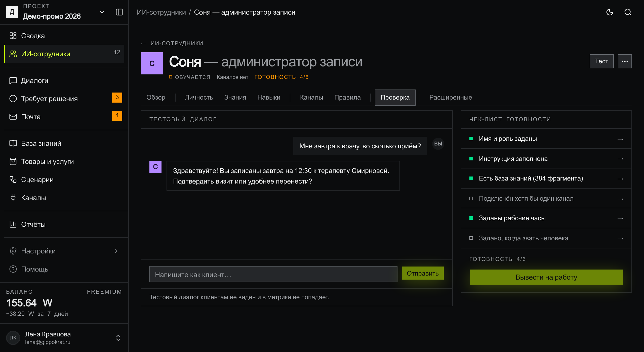Open База знаний section

tap(64, 143)
